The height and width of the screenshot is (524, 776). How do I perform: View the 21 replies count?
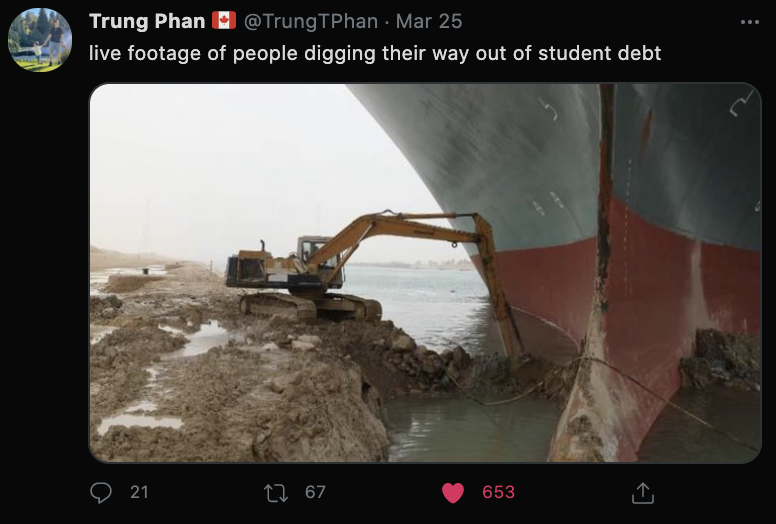(139, 492)
